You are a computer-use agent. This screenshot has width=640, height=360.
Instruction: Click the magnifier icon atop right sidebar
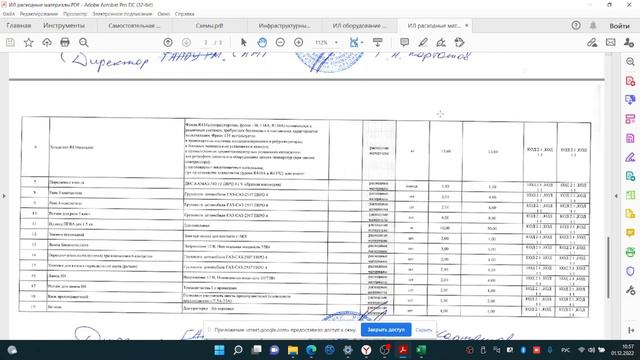click(630, 62)
